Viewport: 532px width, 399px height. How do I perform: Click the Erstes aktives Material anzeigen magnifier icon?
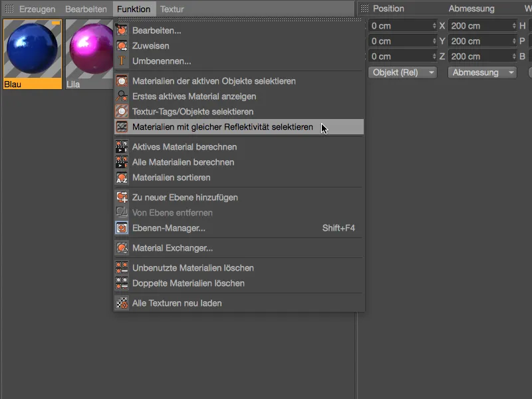click(x=123, y=96)
